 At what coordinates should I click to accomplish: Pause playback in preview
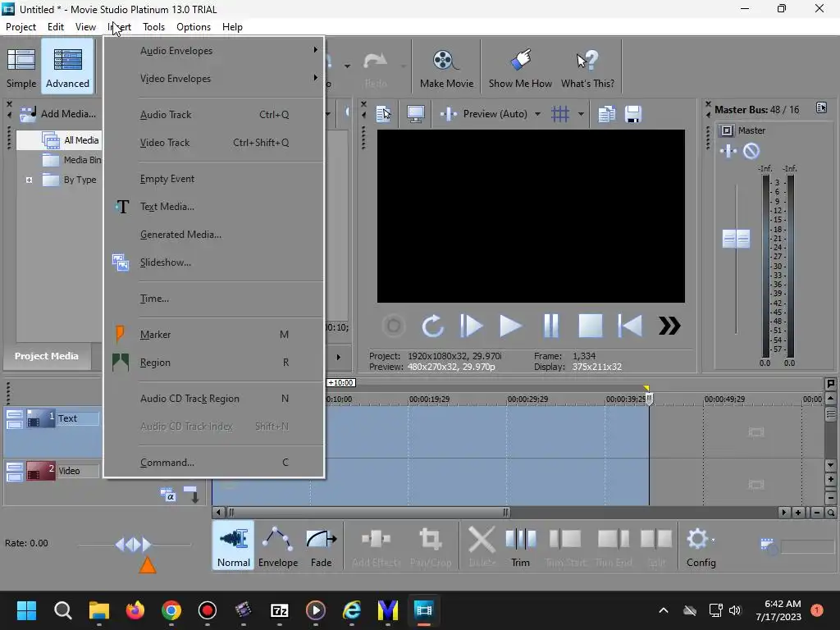point(550,326)
